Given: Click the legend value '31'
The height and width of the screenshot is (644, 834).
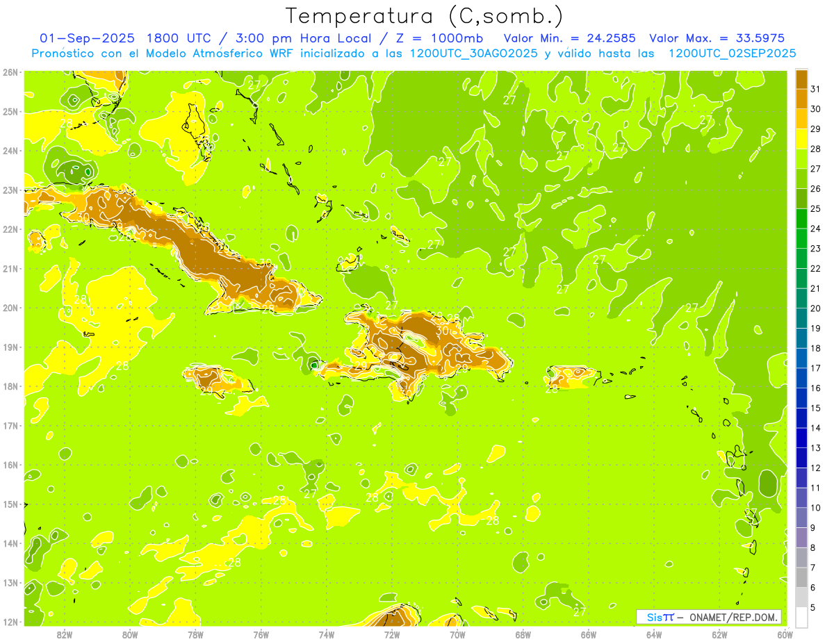Looking at the screenshot, I should [816, 89].
